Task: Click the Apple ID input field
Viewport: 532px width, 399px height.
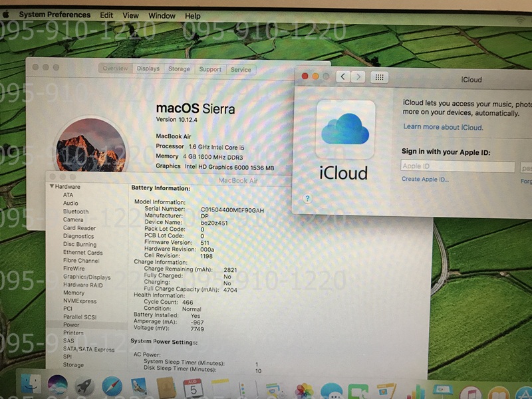Action: (458, 167)
